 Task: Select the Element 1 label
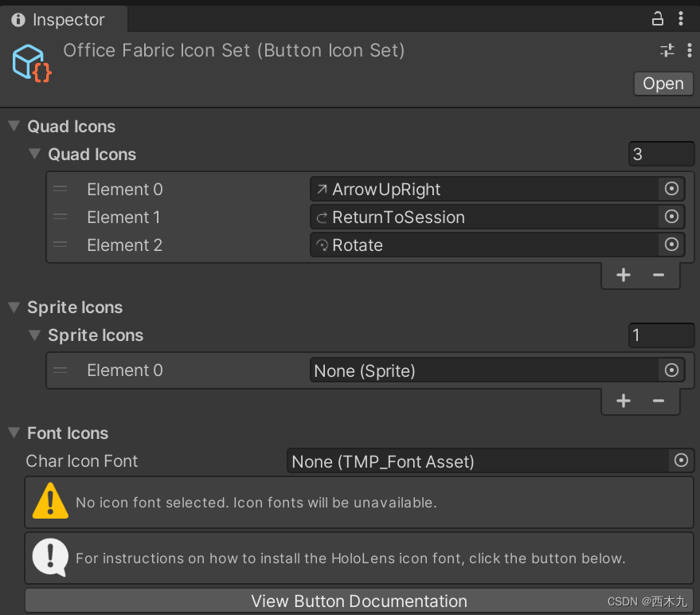click(x=123, y=217)
